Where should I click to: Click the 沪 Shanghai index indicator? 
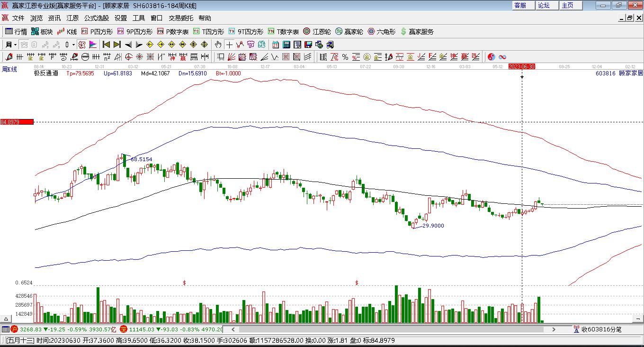(x=15, y=329)
